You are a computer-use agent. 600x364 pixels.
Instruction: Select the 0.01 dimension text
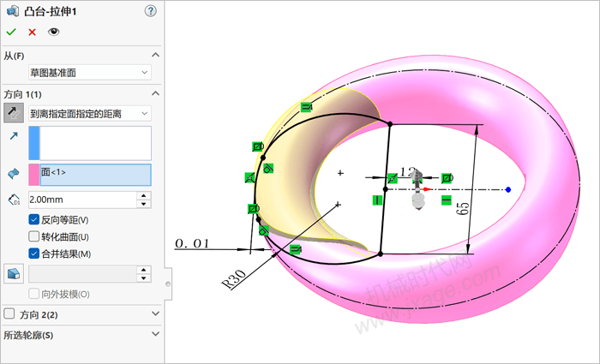pos(192,243)
